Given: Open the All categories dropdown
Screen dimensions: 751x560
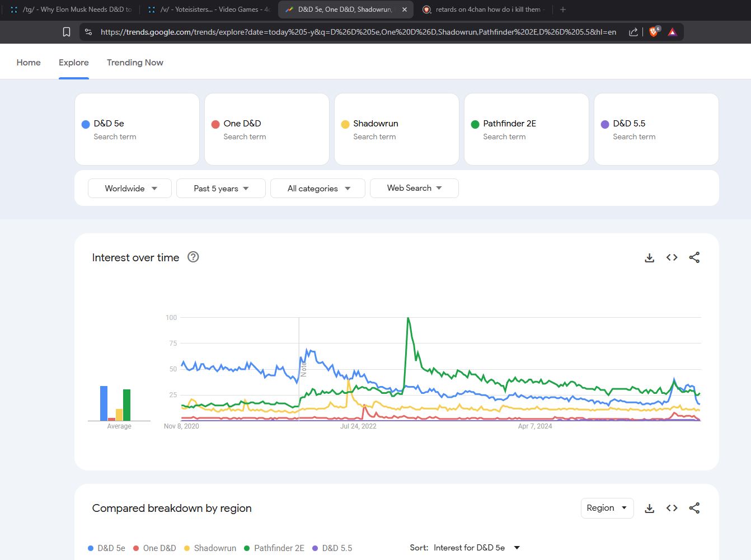Looking at the screenshot, I should (318, 188).
